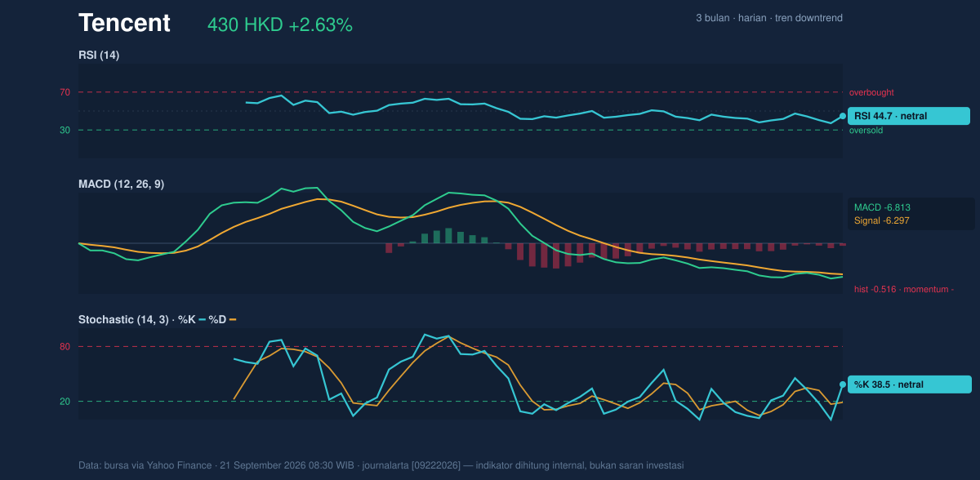
Task: Click the Tencent title
Action: [124, 23]
